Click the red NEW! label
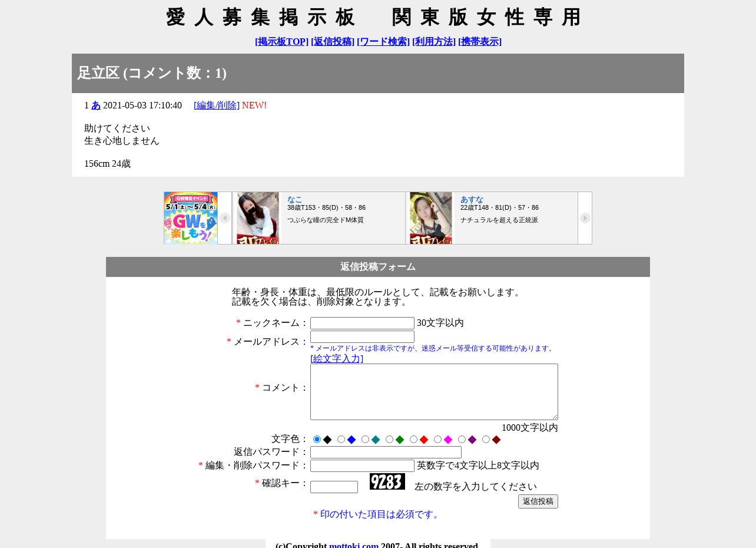The height and width of the screenshot is (548, 756). coord(254,105)
